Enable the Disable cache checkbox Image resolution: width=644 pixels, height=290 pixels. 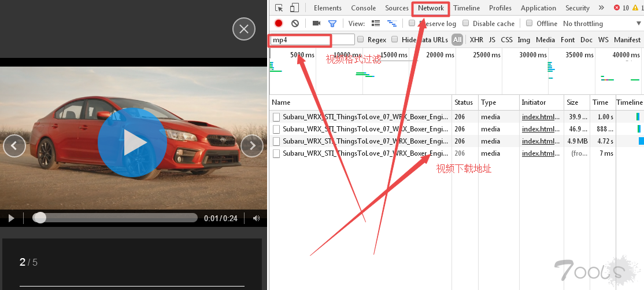(x=465, y=23)
